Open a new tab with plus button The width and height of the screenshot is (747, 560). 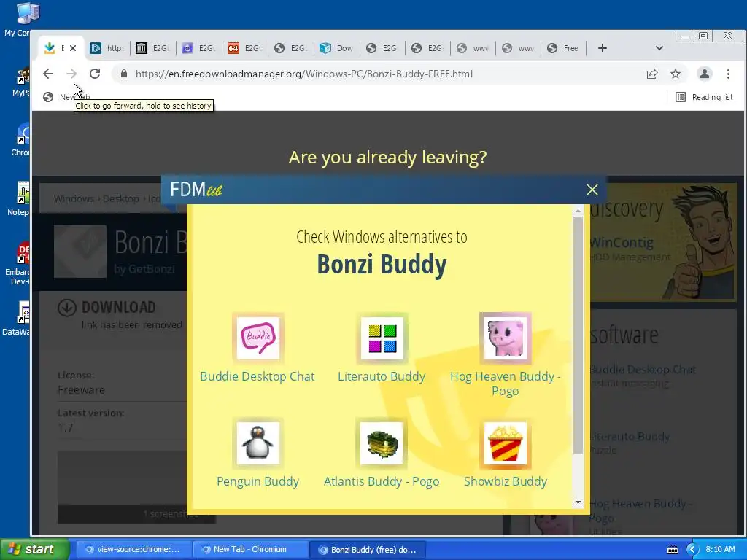pos(602,48)
